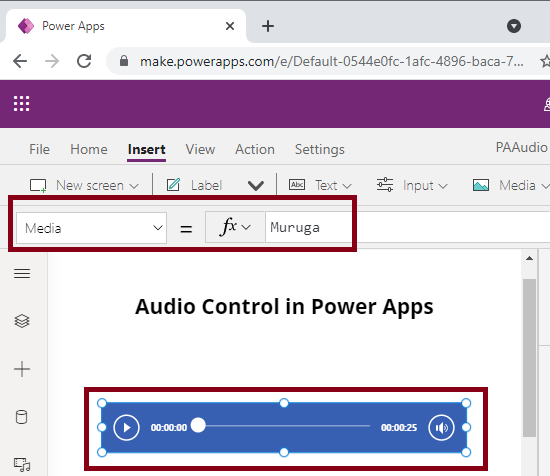Reload the page with the refresh icon
The width and height of the screenshot is (550, 476).
tap(84, 61)
